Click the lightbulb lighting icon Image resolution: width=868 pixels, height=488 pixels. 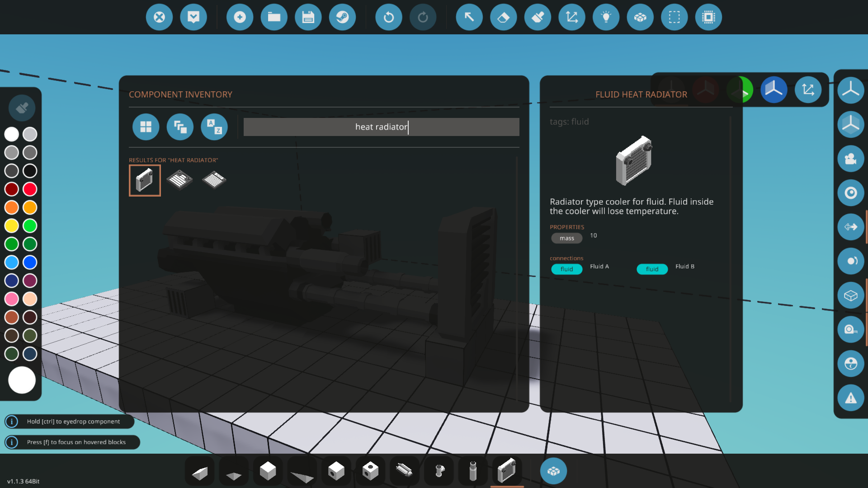[606, 17]
